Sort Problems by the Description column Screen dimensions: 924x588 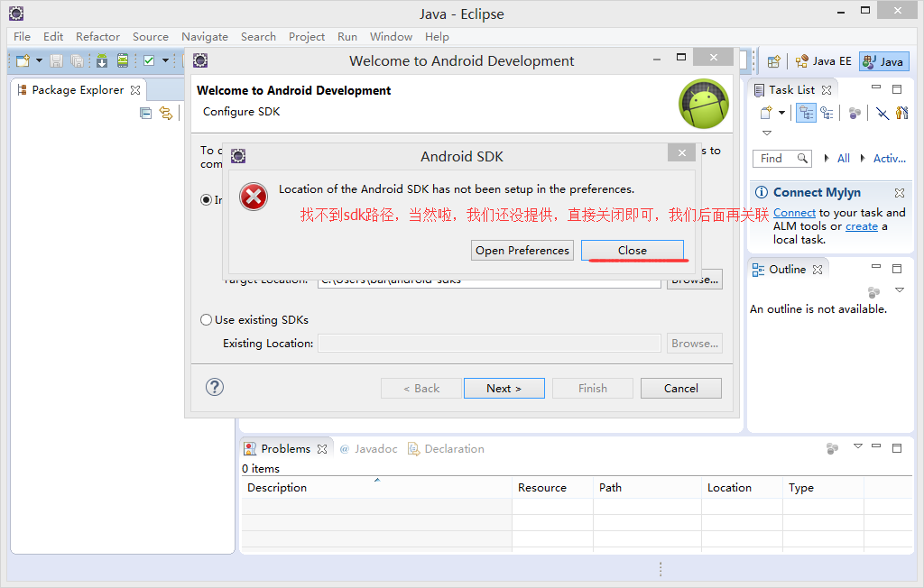(376, 488)
